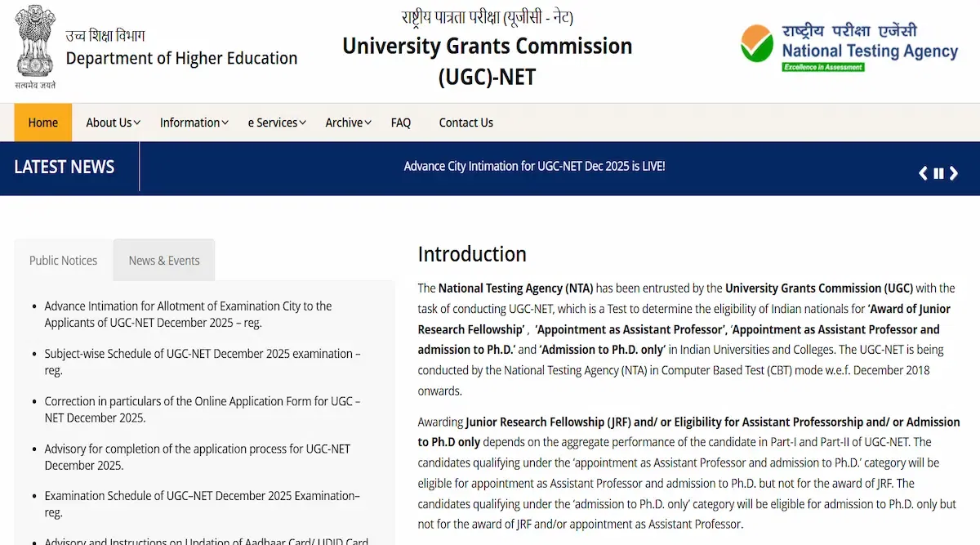Click the previous arrow on news ticker
980x545 pixels.
tap(922, 172)
